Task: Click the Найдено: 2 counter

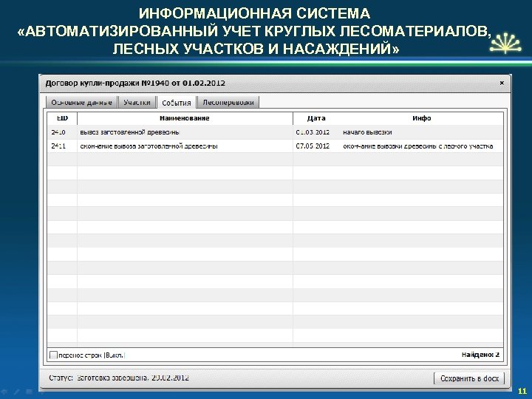Action: [x=480, y=355]
